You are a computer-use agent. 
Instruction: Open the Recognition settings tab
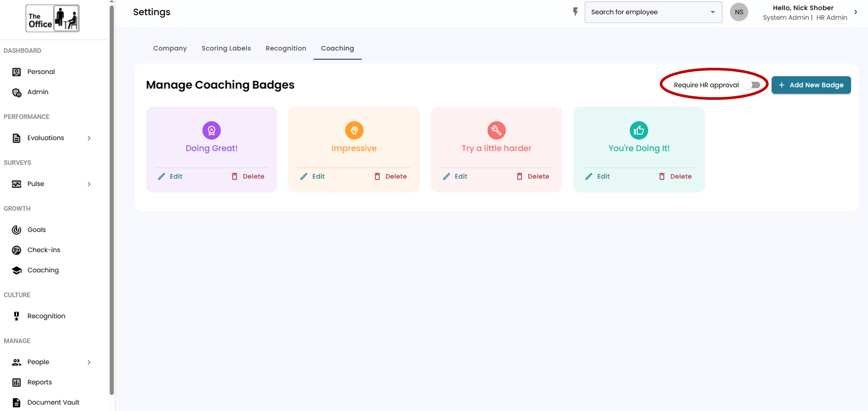pos(286,48)
